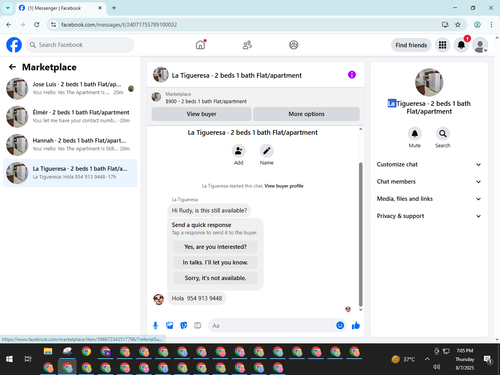This screenshot has height=375, width=500.
Task: Go back in Chrome browser
Action: click(x=9, y=24)
